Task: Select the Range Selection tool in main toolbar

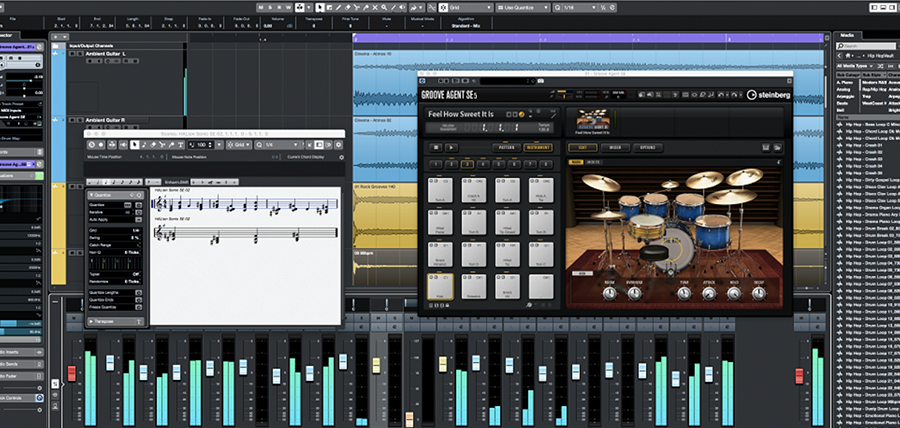Action: coord(329,7)
